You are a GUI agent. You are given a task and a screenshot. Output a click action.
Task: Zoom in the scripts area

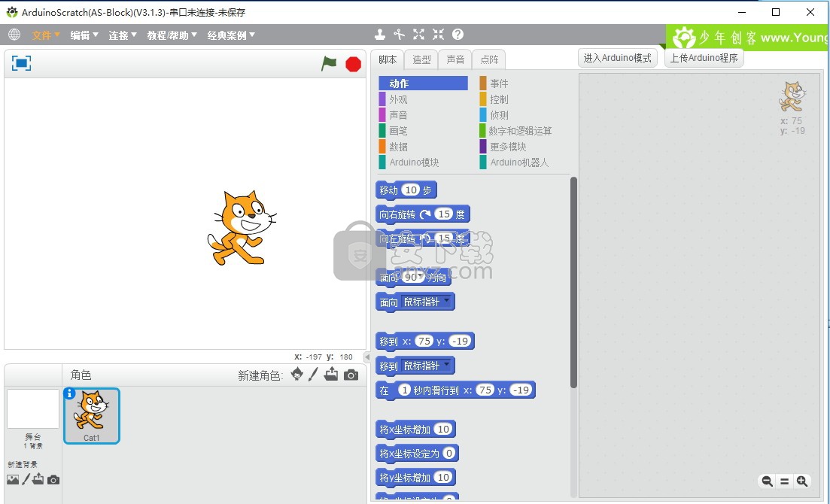pos(802,481)
